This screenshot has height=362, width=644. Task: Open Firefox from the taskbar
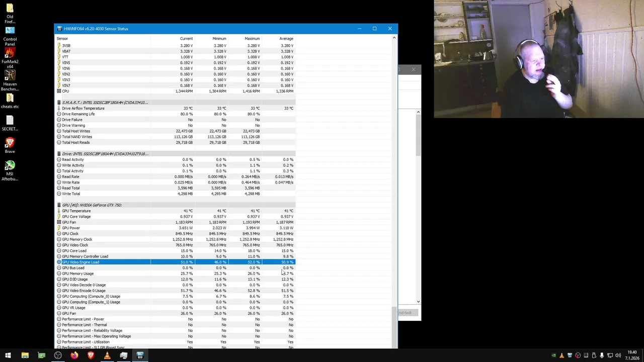tap(74, 356)
